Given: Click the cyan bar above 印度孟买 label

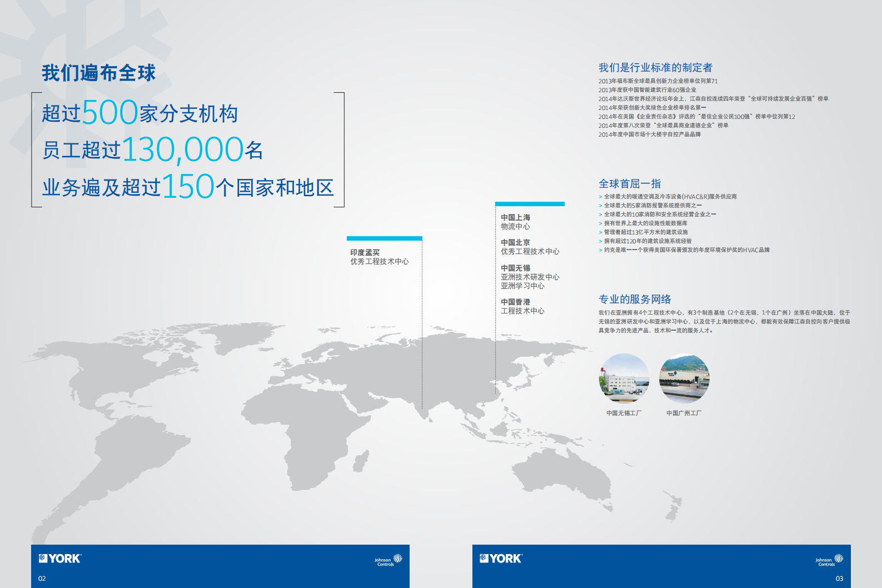Looking at the screenshot, I should (384, 238).
